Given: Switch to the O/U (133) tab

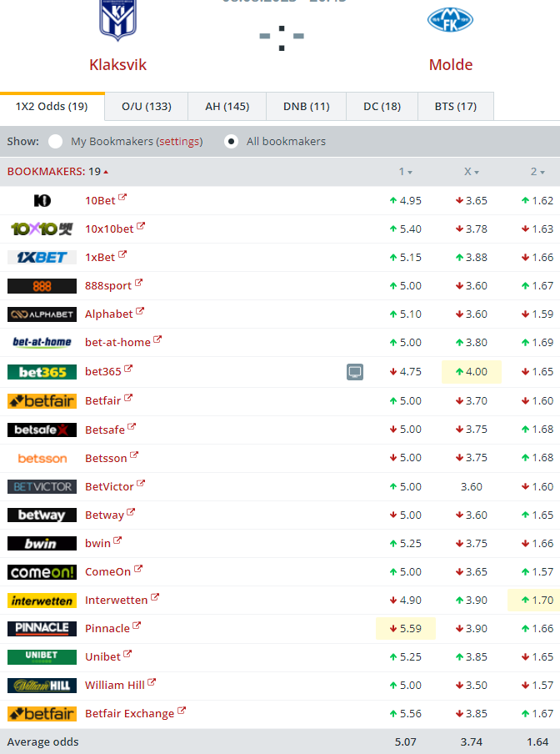Looking at the screenshot, I should [x=147, y=106].
